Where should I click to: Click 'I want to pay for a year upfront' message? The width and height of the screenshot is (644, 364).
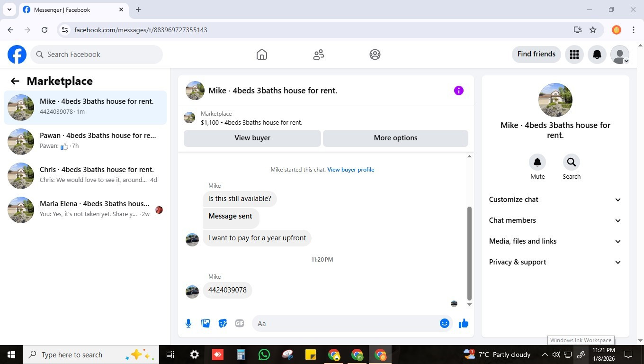(x=257, y=238)
